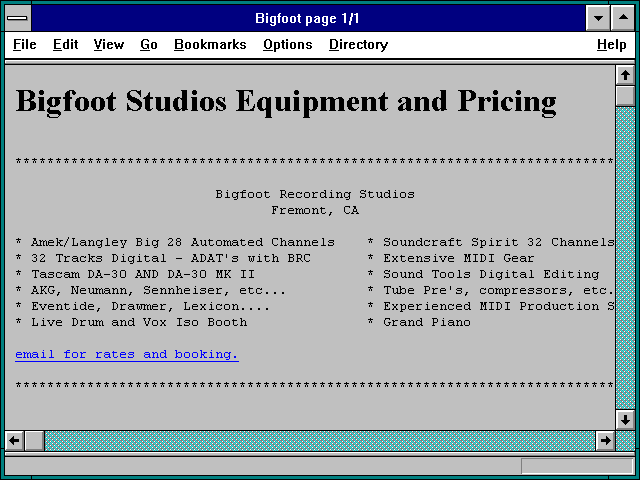
Task: Click the horizontal scrollbar thumb
Action: [35, 440]
